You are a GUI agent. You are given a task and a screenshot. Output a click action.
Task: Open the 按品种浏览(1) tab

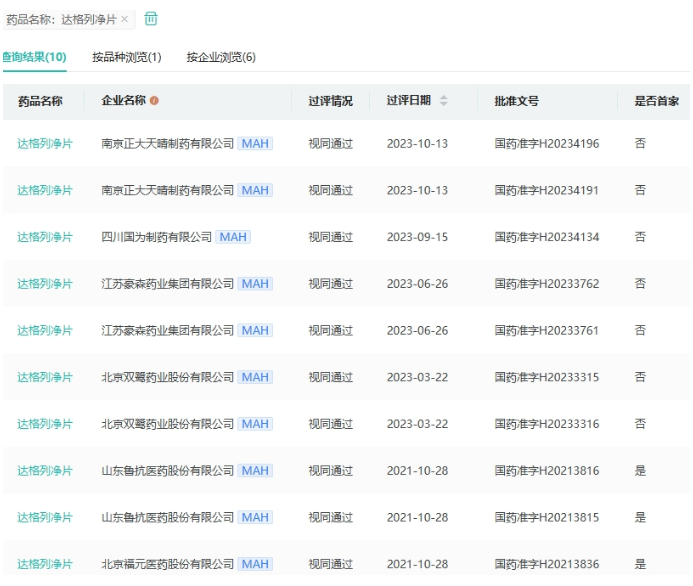[x=126, y=57]
